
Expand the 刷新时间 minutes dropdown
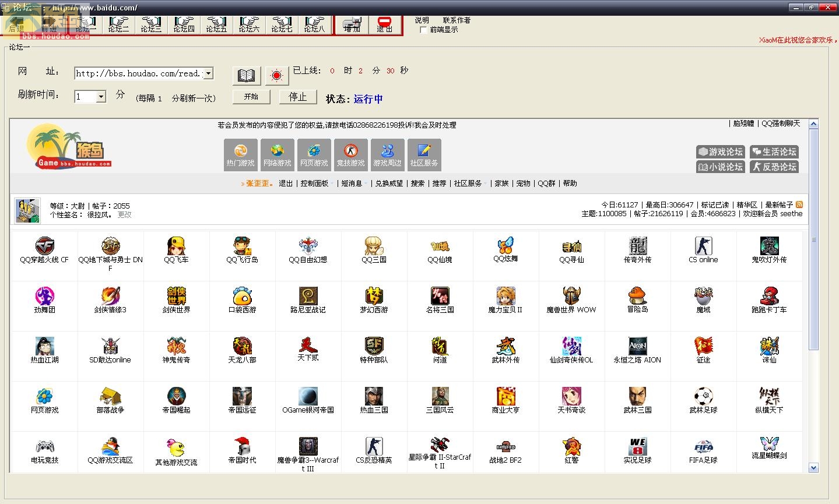pyautogui.click(x=101, y=97)
